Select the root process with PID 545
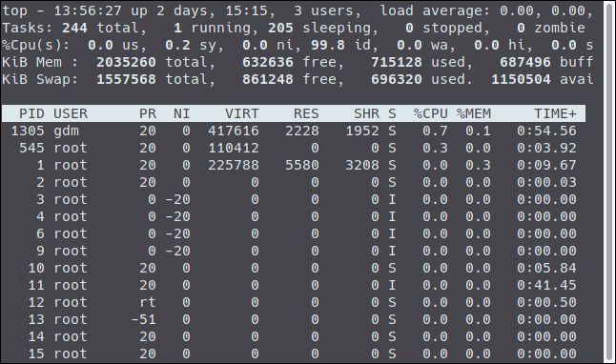 click(x=294, y=148)
